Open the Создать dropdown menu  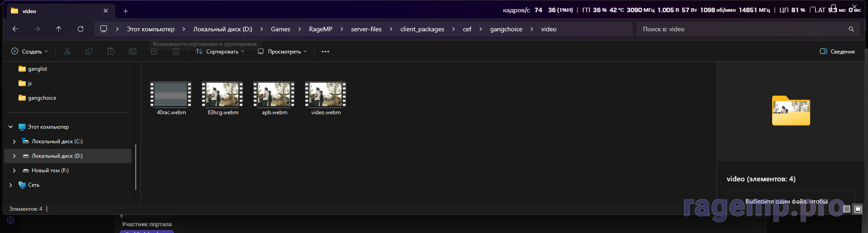tap(29, 52)
